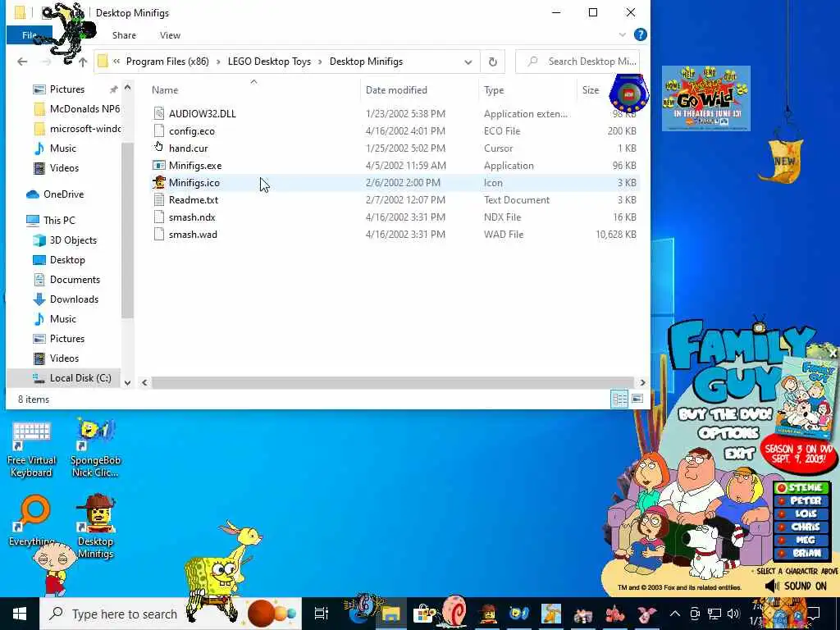
Task: Open the volume control in system tray
Action: click(x=733, y=614)
